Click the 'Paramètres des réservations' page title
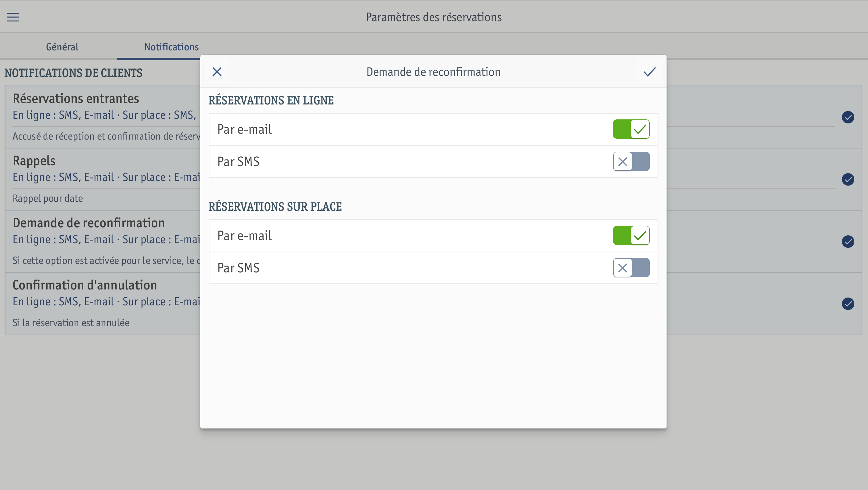The height and width of the screenshot is (490, 868). [434, 17]
